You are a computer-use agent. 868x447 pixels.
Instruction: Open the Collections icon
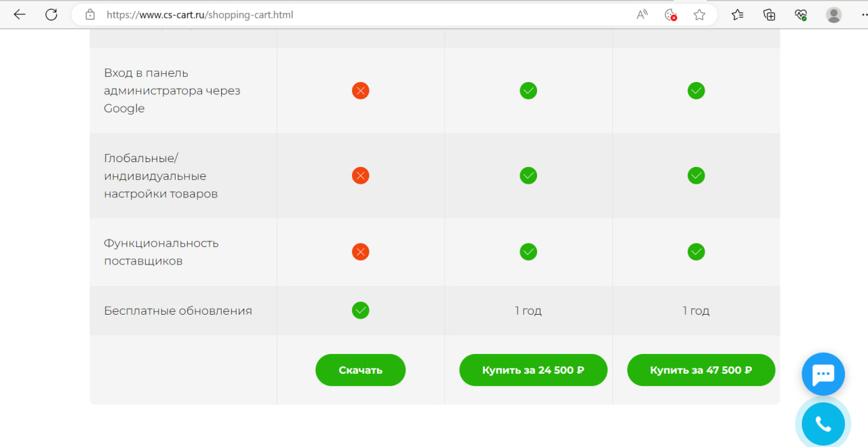pos(769,14)
